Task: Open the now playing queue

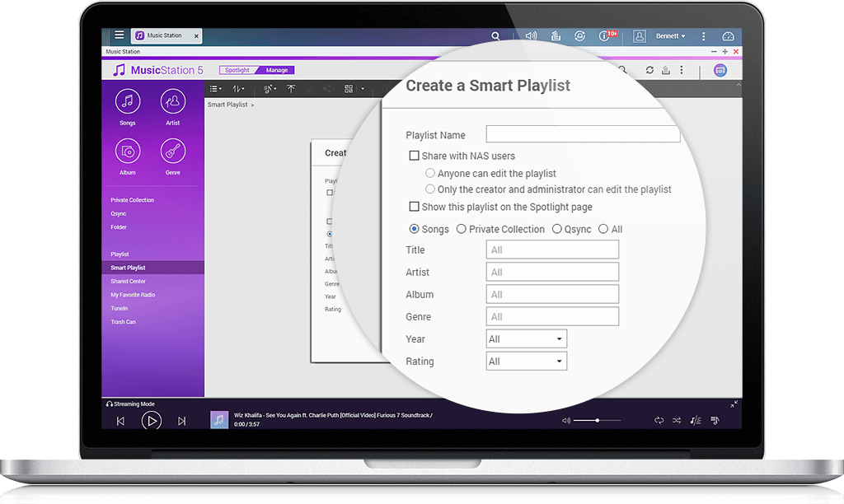Action: (x=715, y=420)
